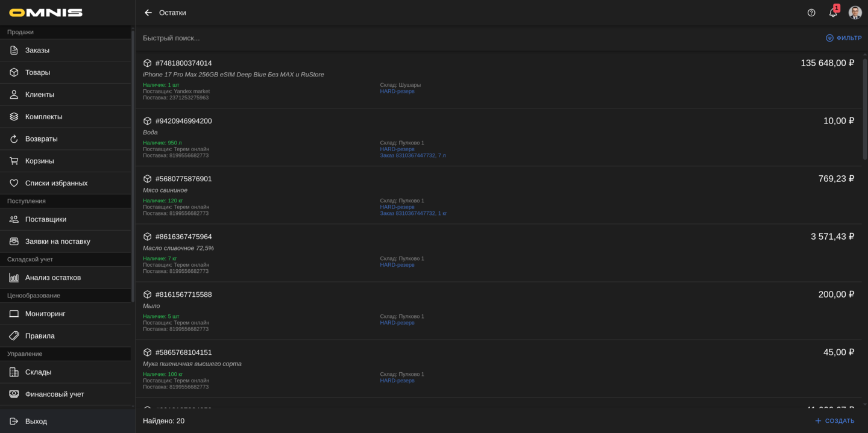Click the Возвраты refresh icon

tap(14, 139)
